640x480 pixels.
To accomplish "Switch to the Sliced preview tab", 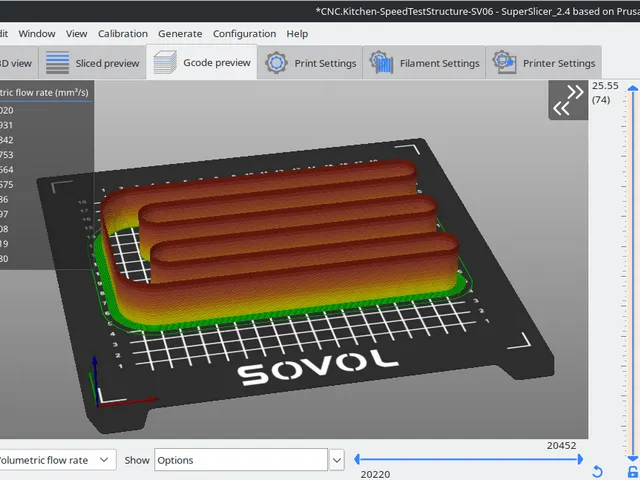I will 92,63.
